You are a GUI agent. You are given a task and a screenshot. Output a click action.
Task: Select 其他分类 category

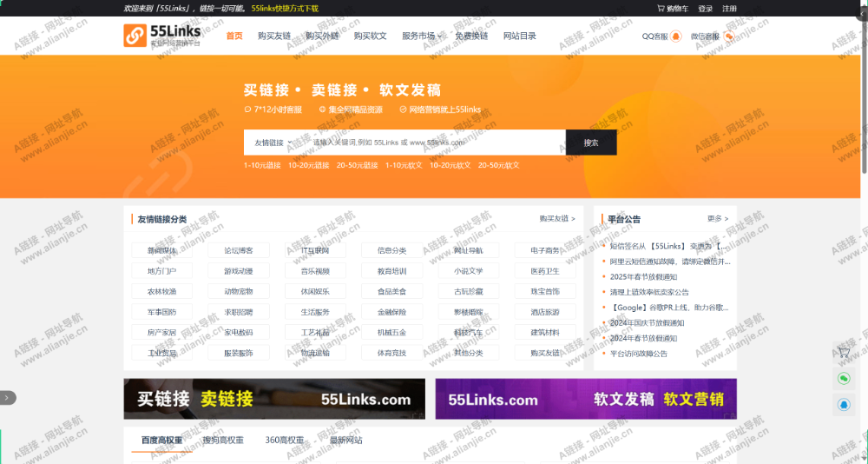coord(469,353)
